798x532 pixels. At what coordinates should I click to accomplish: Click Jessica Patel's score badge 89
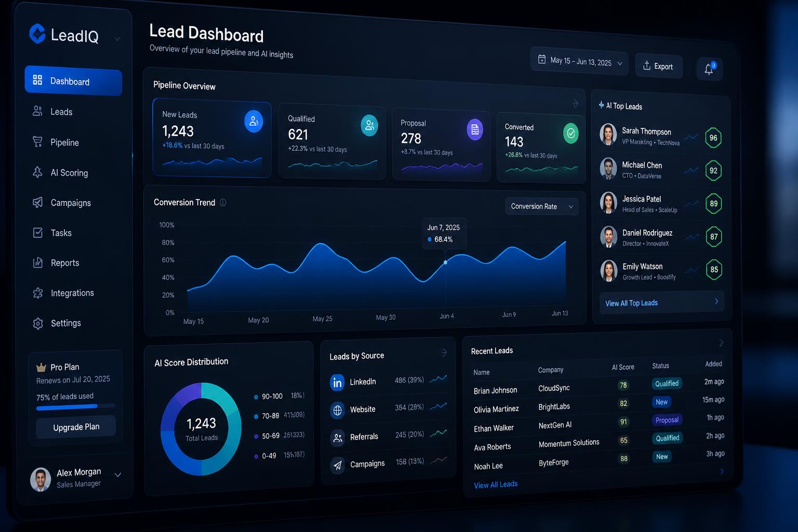714,204
